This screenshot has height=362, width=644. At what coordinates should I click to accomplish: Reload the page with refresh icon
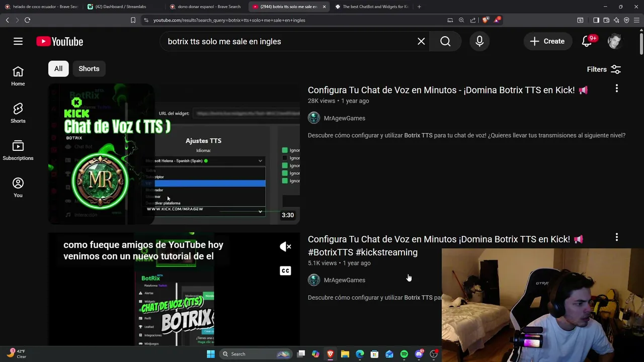tap(27, 20)
